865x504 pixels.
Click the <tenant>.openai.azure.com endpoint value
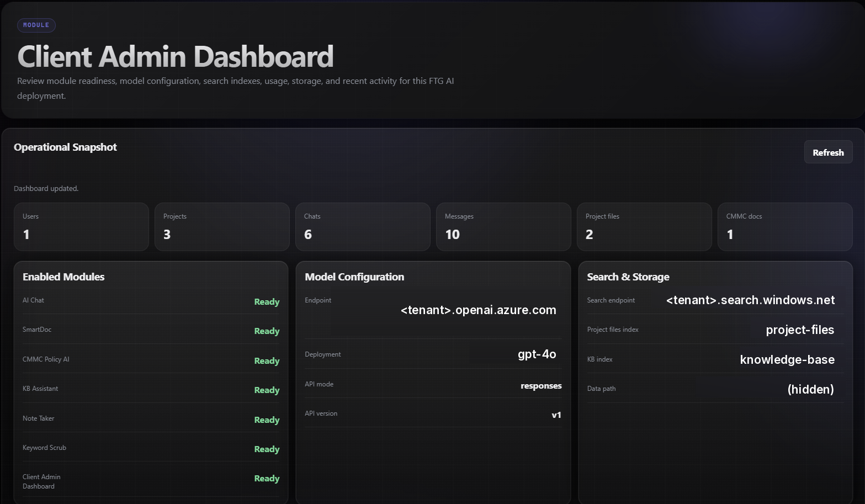479,310
